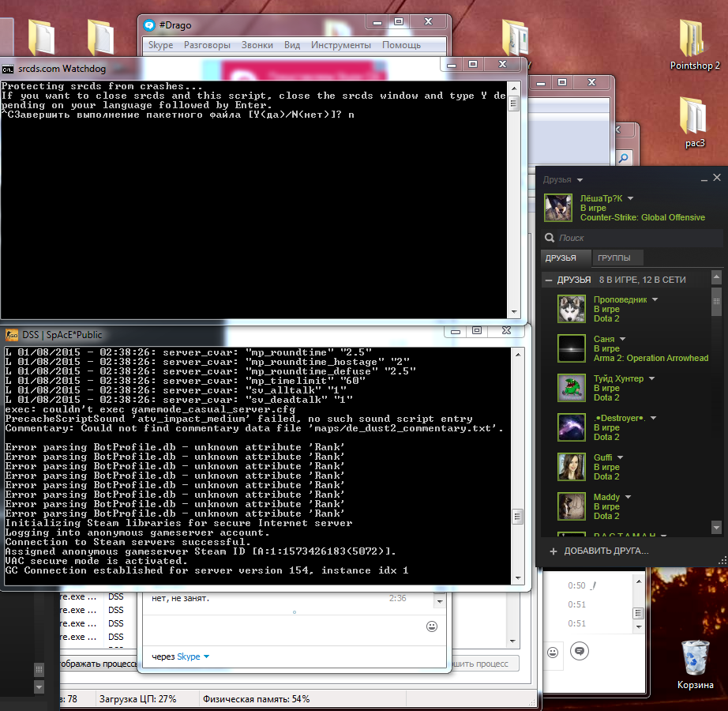Image resolution: width=728 pixels, height=711 pixels.
Task: Click Arma 2: Operation Arrowhead text
Action: pos(651,359)
